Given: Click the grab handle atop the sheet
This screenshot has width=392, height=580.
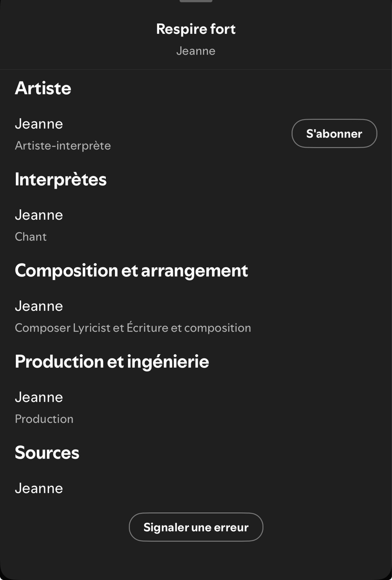Looking at the screenshot, I should 196,1.
